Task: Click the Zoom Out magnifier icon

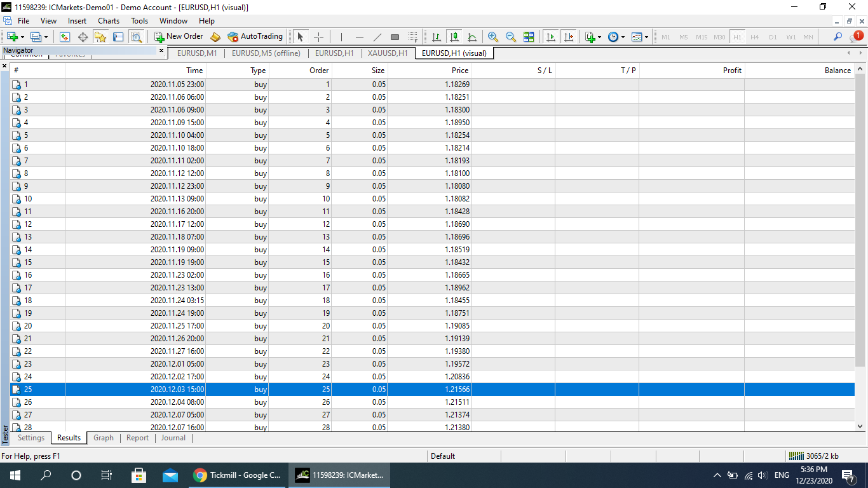Action: click(x=510, y=37)
